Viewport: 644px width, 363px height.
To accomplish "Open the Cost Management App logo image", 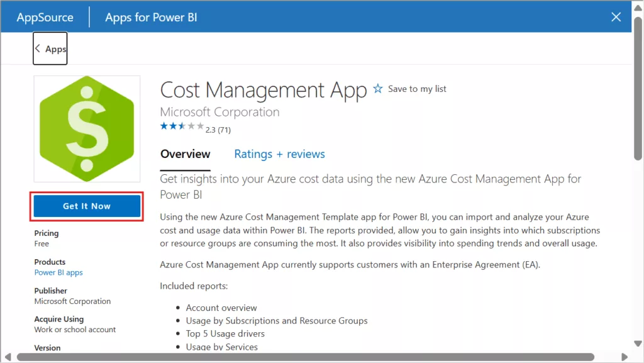I will tap(87, 129).
